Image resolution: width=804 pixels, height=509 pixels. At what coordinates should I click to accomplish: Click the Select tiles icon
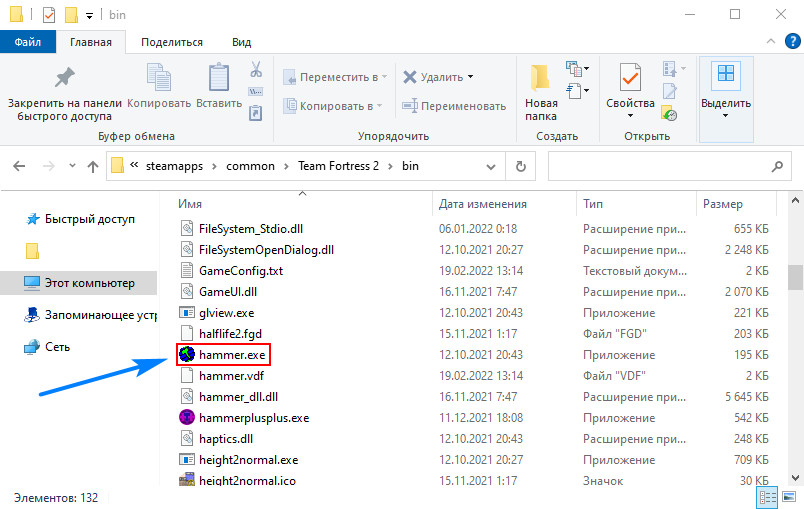[726, 73]
